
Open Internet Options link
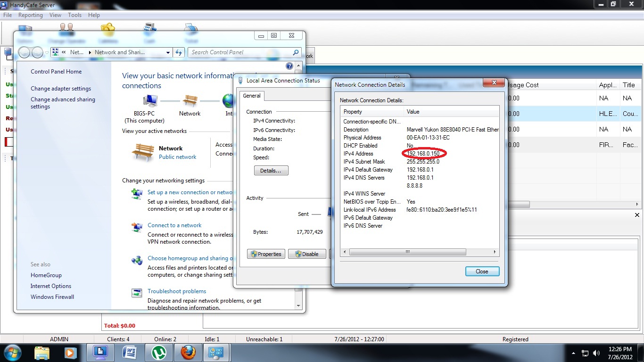pyautogui.click(x=51, y=286)
